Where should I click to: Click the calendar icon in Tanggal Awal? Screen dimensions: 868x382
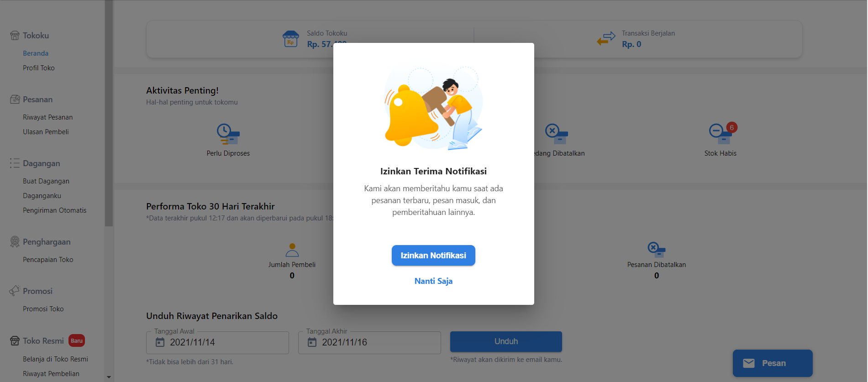160,342
